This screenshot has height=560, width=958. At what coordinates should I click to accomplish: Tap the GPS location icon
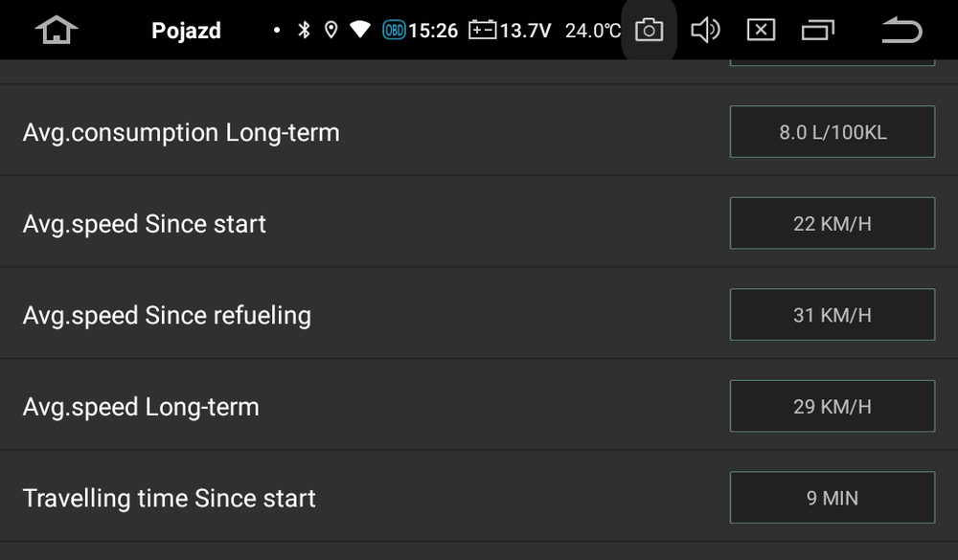pos(332,30)
